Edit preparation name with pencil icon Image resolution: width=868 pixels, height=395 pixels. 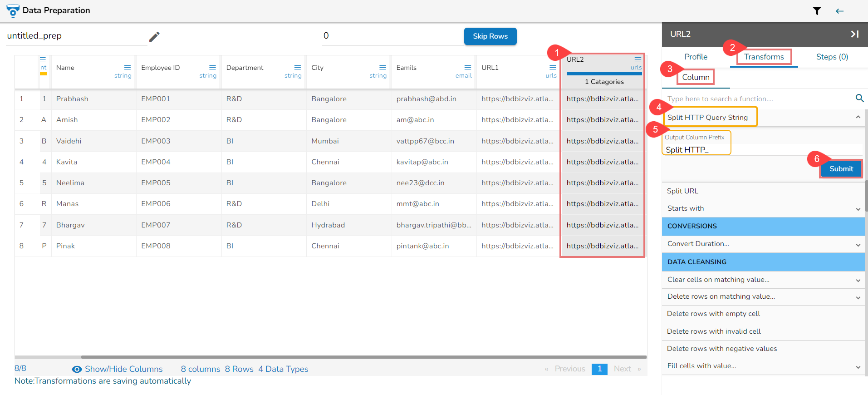154,36
